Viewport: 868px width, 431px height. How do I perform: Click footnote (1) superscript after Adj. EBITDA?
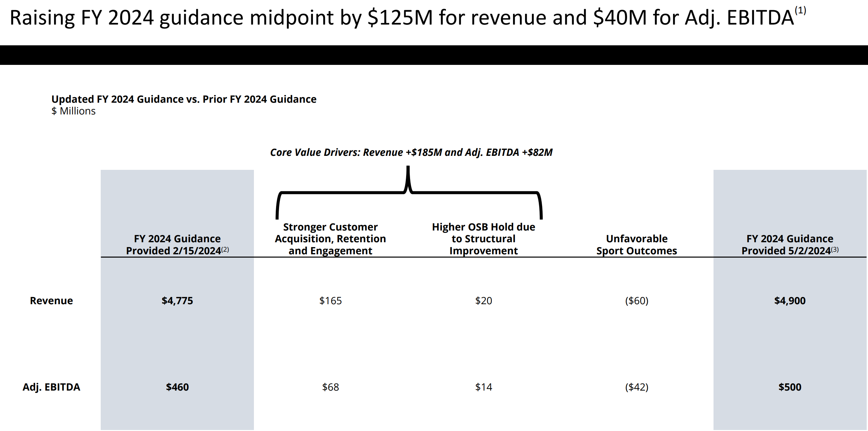(800, 10)
